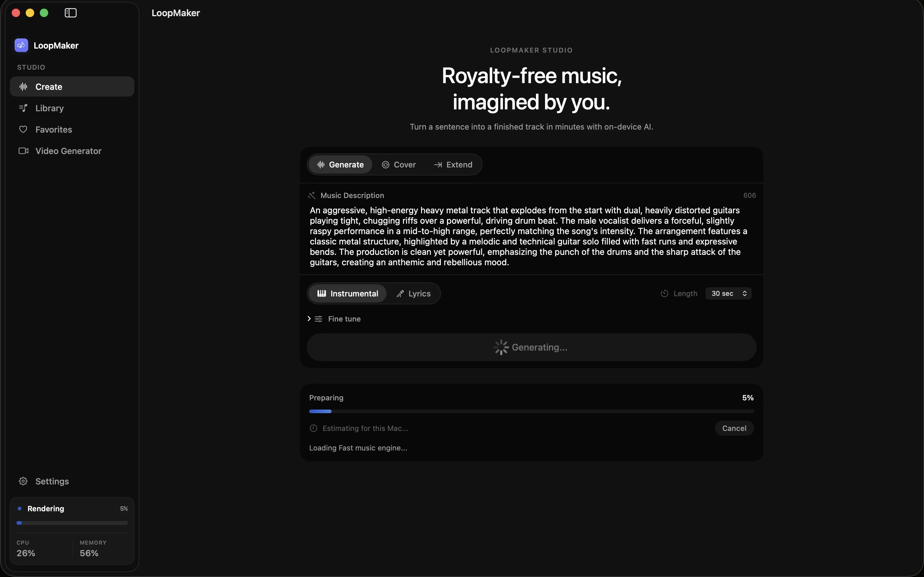Click the Preparing status label
Viewport: 924px width, 577px height.
[x=326, y=398]
